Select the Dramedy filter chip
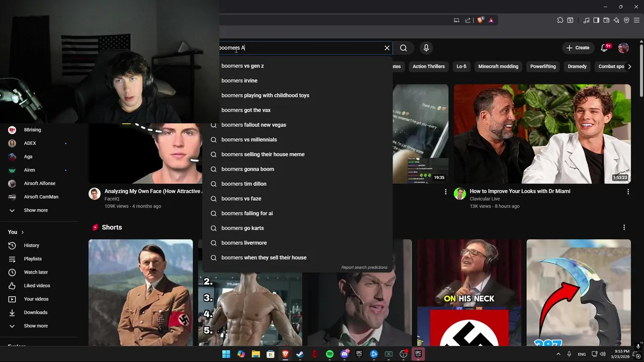The image size is (644, 362). point(577,66)
